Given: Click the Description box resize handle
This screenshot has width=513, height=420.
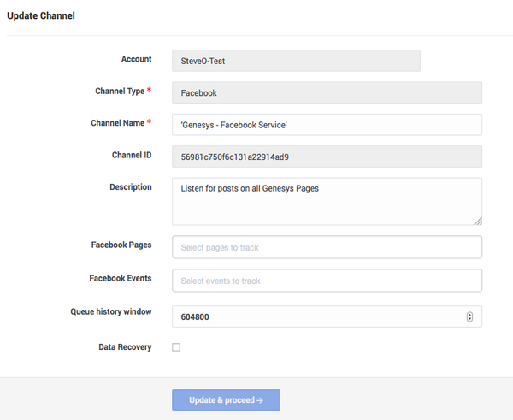Looking at the screenshot, I should [x=477, y=220].
